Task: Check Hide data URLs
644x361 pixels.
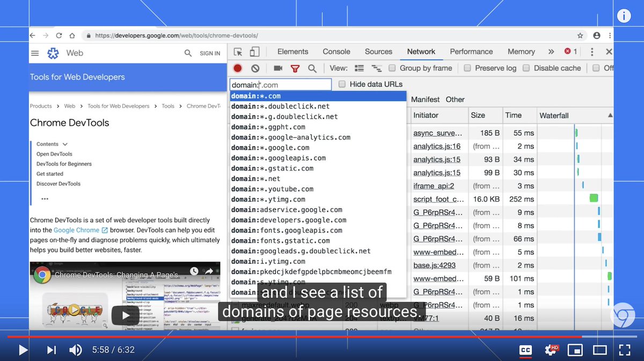Action: [342, 84]
